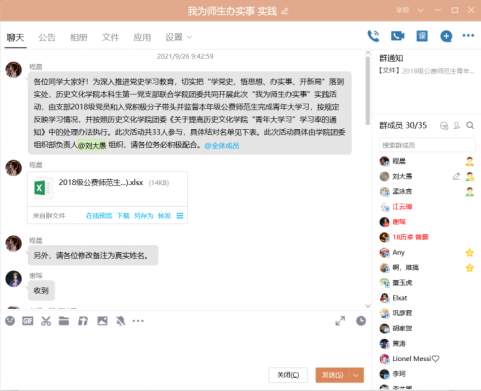This screenshot has height=391, width=481.
Task: Expand more options on Excel file card
Action: pyautogui.click(x=180, y=216)
